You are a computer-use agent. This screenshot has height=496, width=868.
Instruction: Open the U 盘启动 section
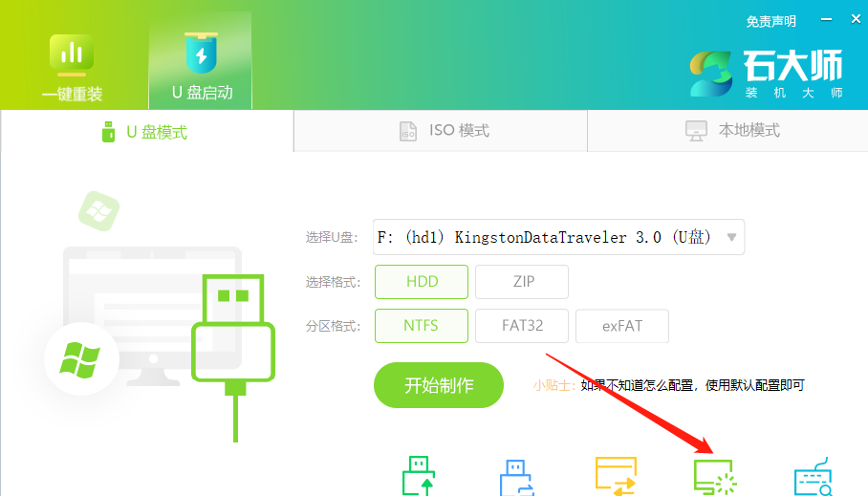201,61
